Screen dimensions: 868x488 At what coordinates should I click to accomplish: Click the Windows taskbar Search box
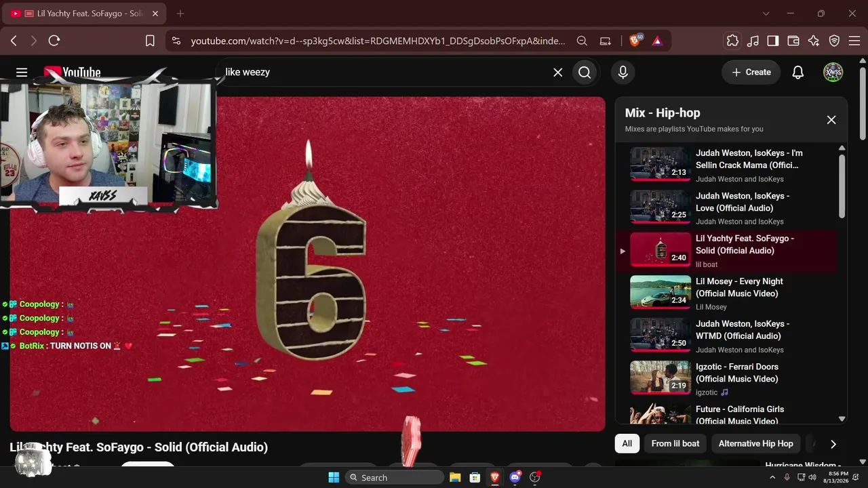394,477
